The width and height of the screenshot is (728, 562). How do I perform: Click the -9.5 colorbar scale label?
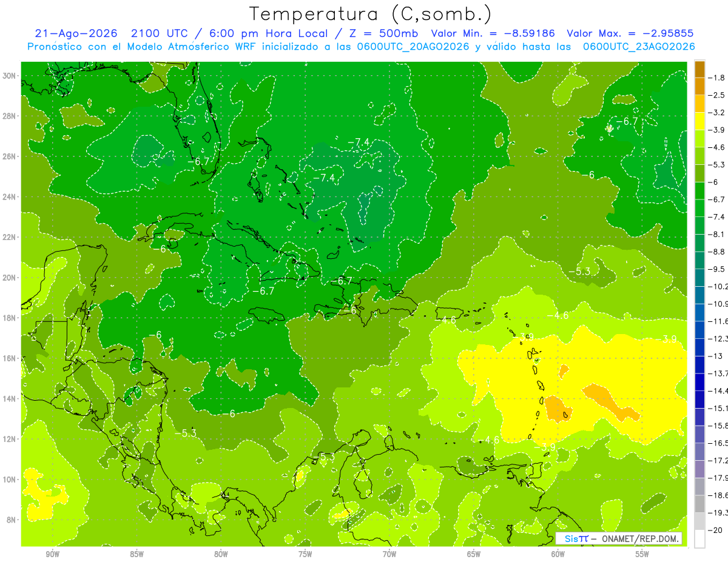tap(718, 269)
